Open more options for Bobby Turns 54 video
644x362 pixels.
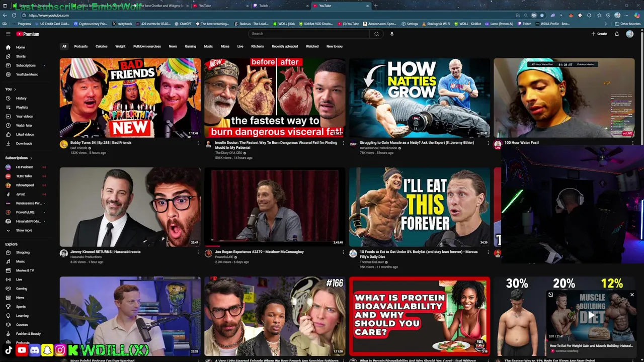click(x=199, y=143)
